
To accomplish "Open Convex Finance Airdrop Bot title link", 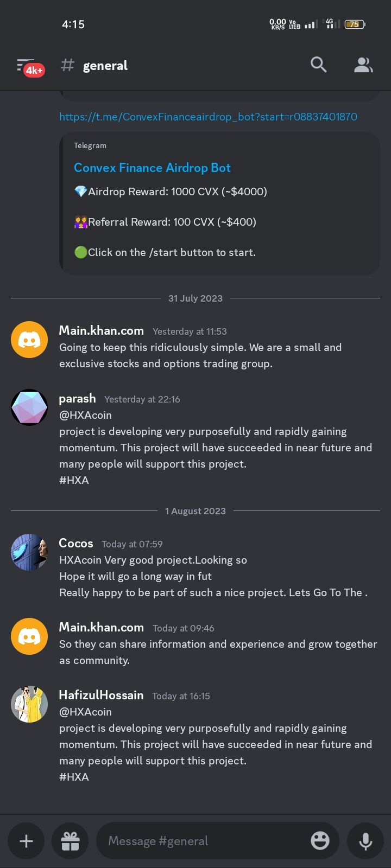I will (152, 168).
